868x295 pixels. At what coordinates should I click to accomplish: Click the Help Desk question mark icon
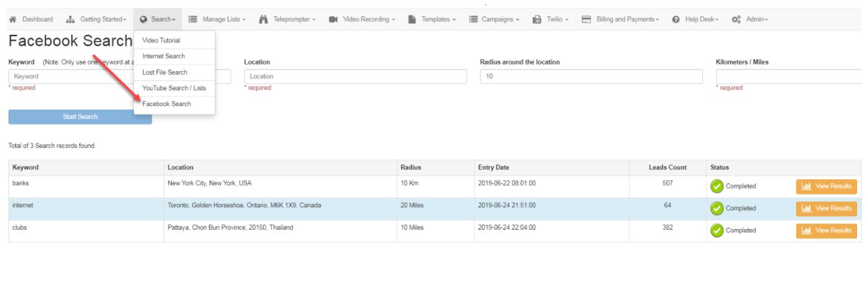(676, 20)
